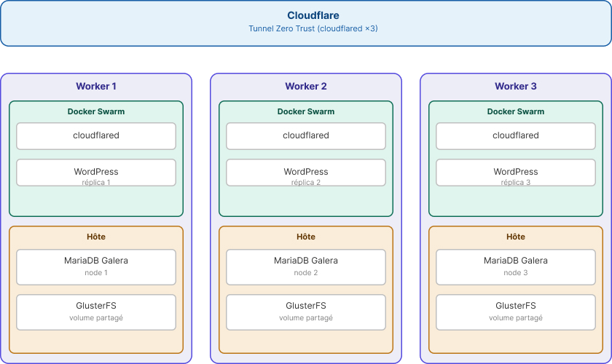Click the Cloudflare Tunnel Zero Trust banner
The image size is (612, 364).
pyautogui.click(x=305, y=23)
